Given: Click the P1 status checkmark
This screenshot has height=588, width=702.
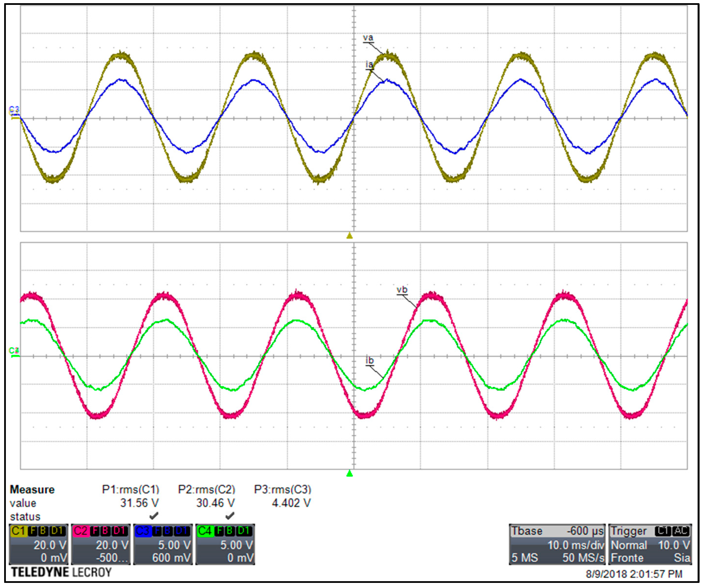Looking at the screenshot, I should [154, 516].
